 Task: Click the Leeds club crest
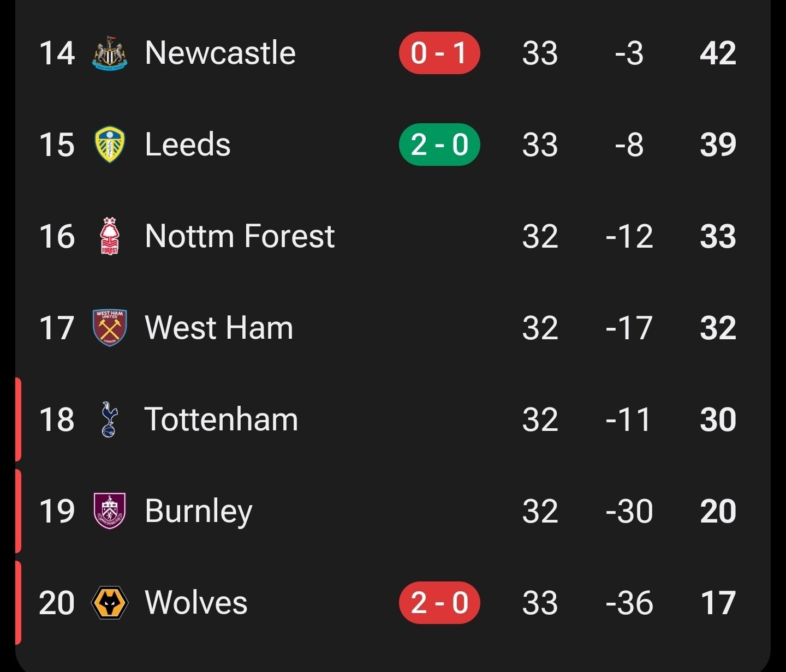pyautogui.click(x=110, y=145)
